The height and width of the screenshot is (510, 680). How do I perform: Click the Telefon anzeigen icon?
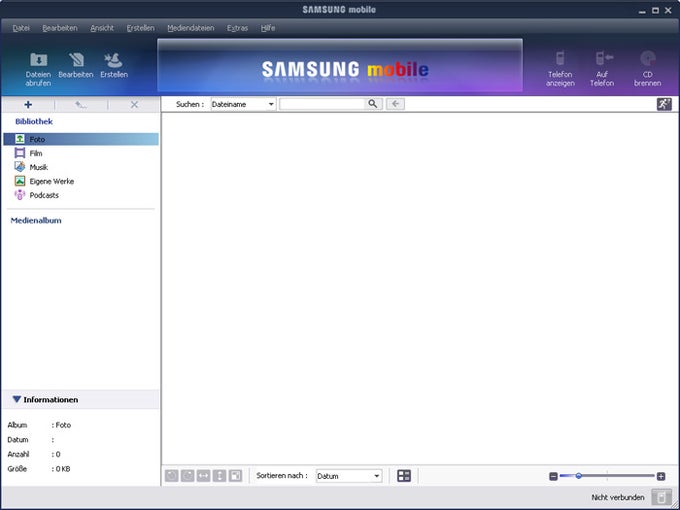(560, 69)
